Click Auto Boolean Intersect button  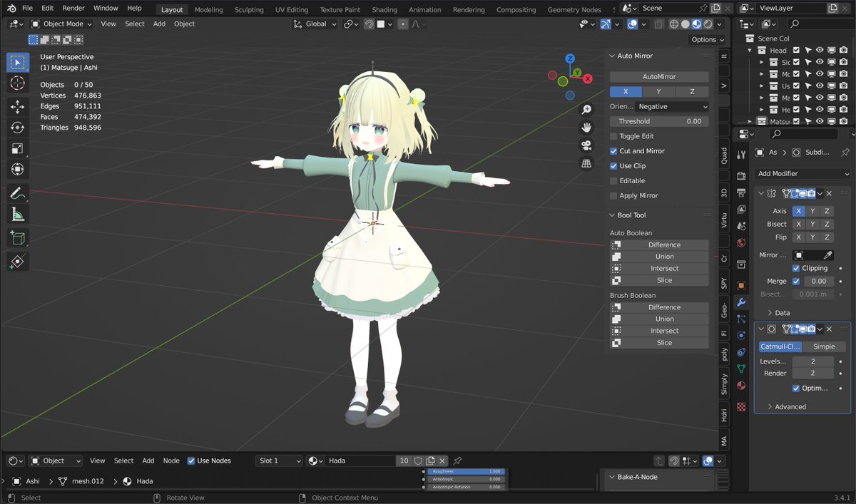click(x=659, y=269)
